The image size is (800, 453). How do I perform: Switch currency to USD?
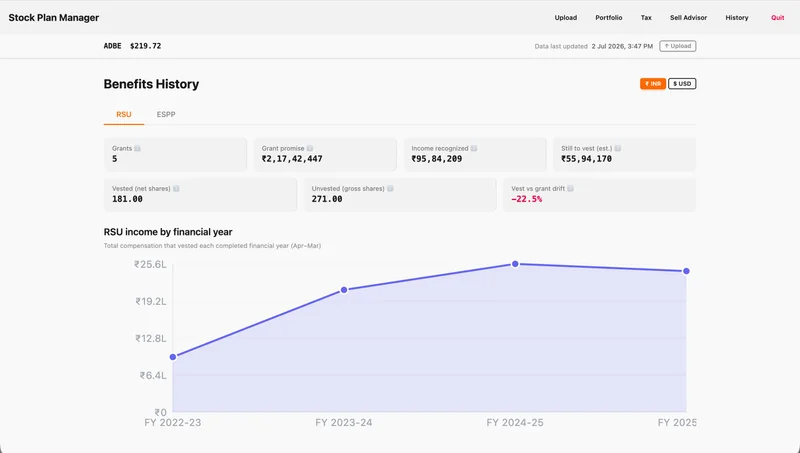coord(682,84)
